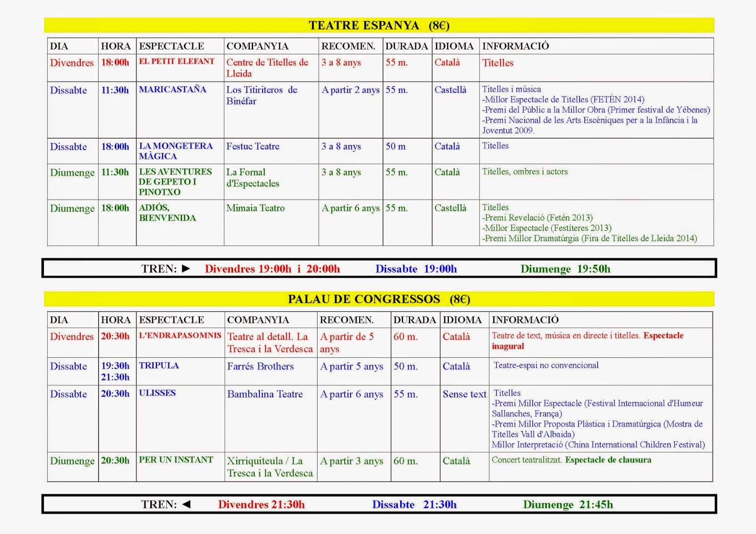Viewport: 756px width, 534px height.
Task: Select Dissabte 21:30h return train time
Action: pyautogui.click(x=414, y=504)
